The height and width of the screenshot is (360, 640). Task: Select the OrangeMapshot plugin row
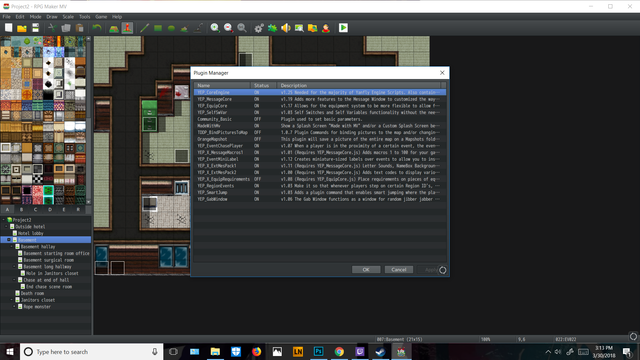coord(320,139)
